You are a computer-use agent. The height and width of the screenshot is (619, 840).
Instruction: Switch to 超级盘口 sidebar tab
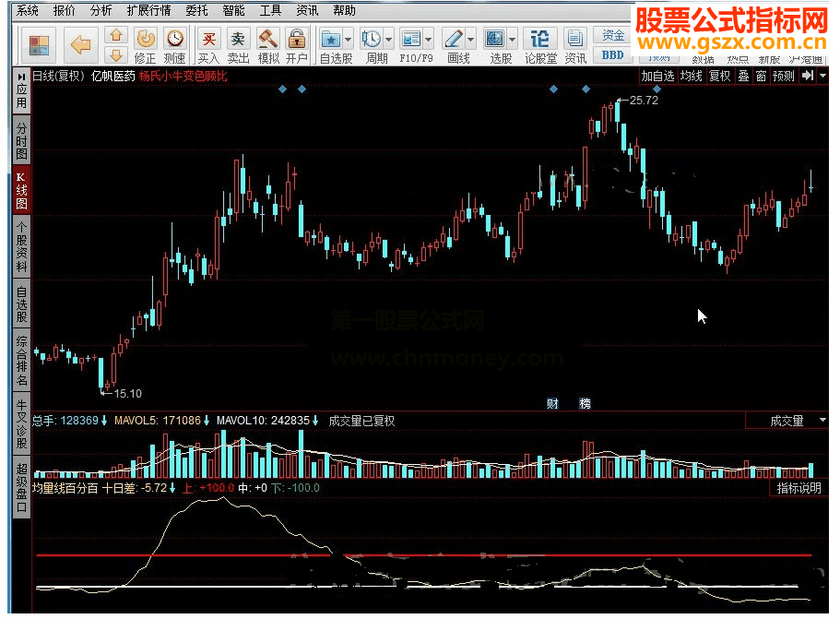21,487
